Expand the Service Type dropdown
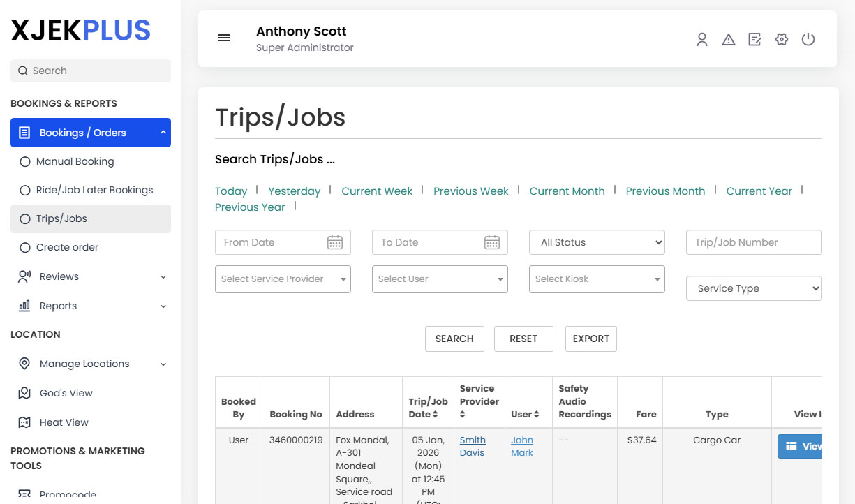Viewport: 855px width, 504px height. coord(754,288)
